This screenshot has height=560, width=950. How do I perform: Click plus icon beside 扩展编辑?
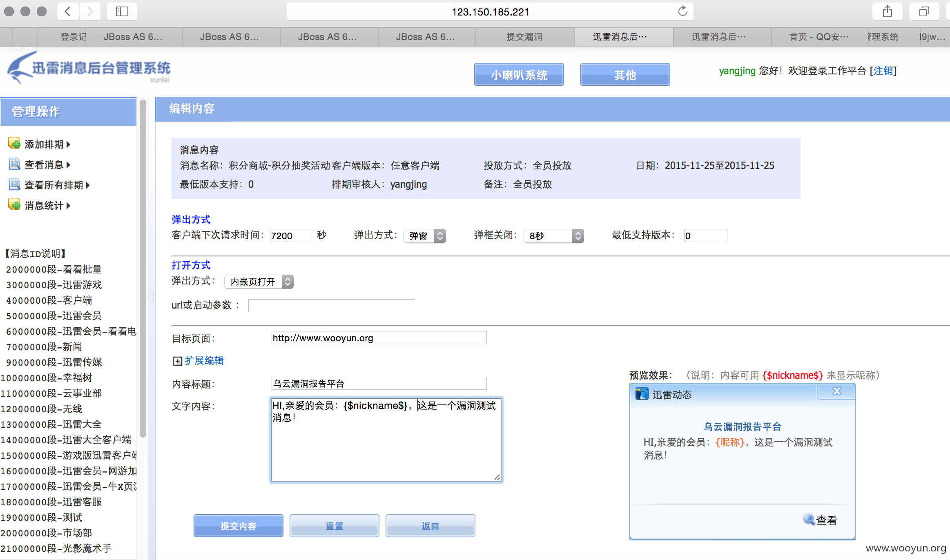point(177,361)
